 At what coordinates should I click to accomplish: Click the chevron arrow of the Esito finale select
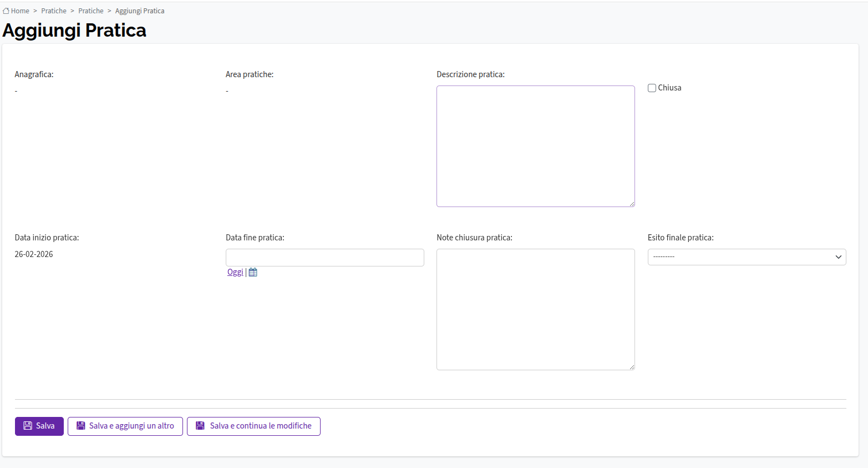[x=838, y=257]
